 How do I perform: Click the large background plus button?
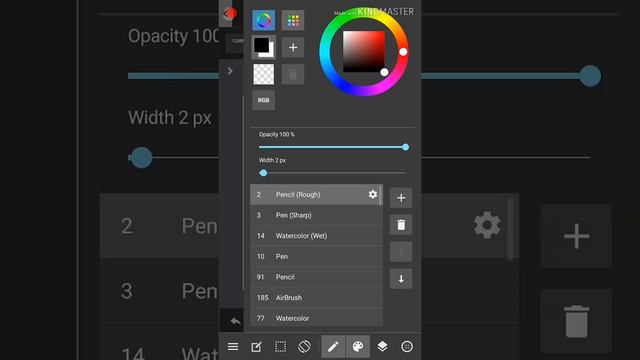click(576, 236)
